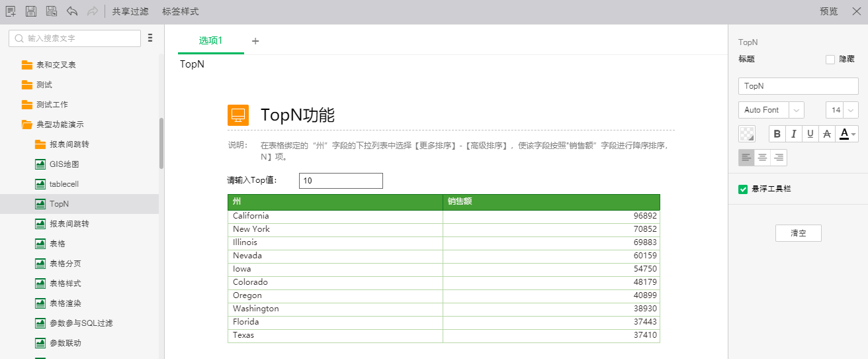
Task: Toggle italic formatting for the title
Action: [793, 134]
